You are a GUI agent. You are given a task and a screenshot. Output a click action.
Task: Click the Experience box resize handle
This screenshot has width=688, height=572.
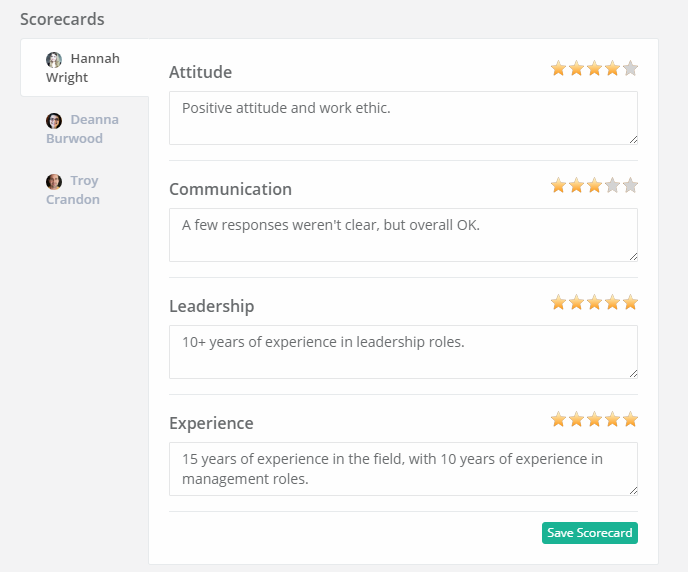633,490
